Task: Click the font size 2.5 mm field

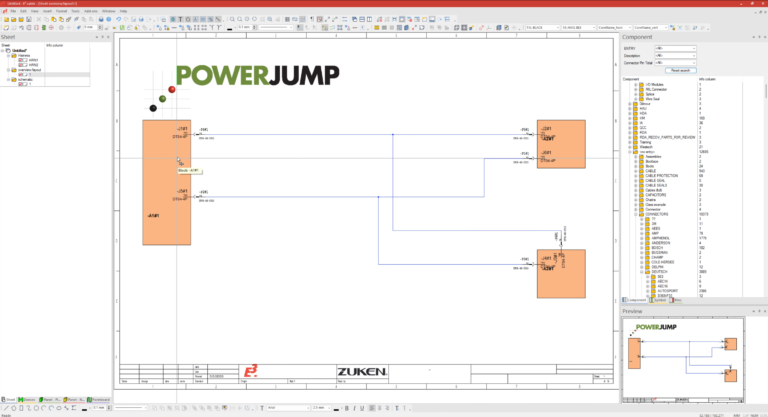Action: click(x=321, y=408)
